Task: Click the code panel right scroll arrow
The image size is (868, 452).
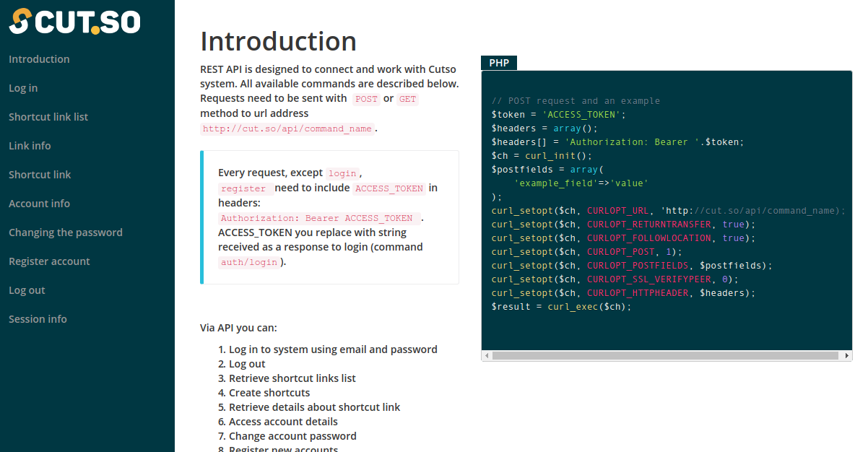Action: point(846,355)
